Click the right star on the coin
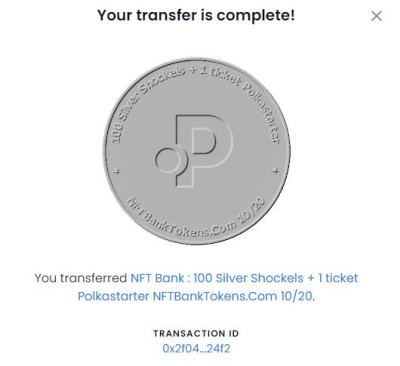The height and width of the screenshot is (366, 400). pyautogui.click(x=276, y=171)
